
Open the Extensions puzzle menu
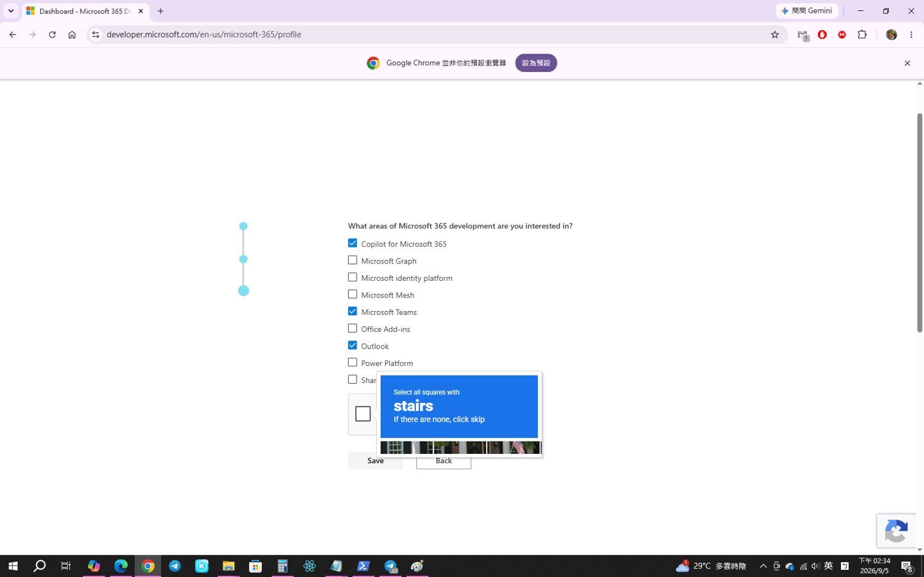862,34
